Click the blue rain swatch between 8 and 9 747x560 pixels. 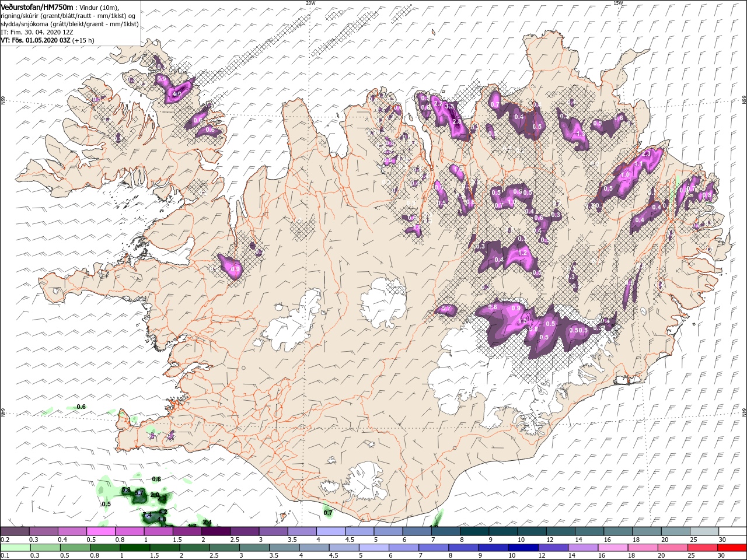pyautogui.click(x=463, y=548)
